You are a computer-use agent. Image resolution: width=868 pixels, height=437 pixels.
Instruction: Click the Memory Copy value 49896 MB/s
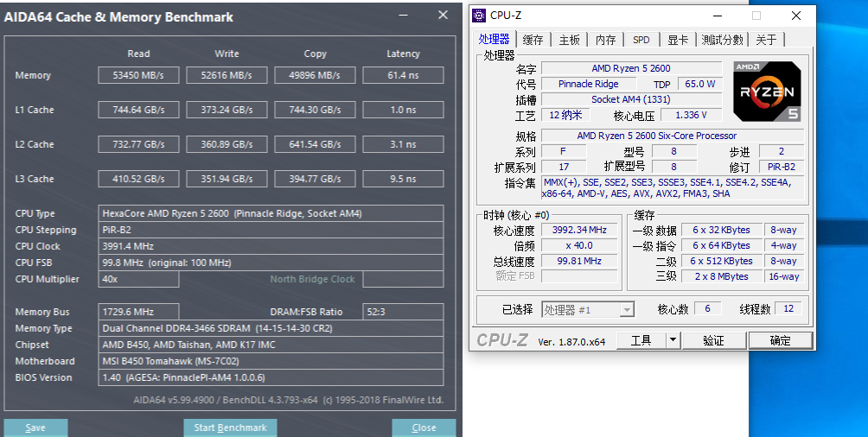[x=315, y=75]
